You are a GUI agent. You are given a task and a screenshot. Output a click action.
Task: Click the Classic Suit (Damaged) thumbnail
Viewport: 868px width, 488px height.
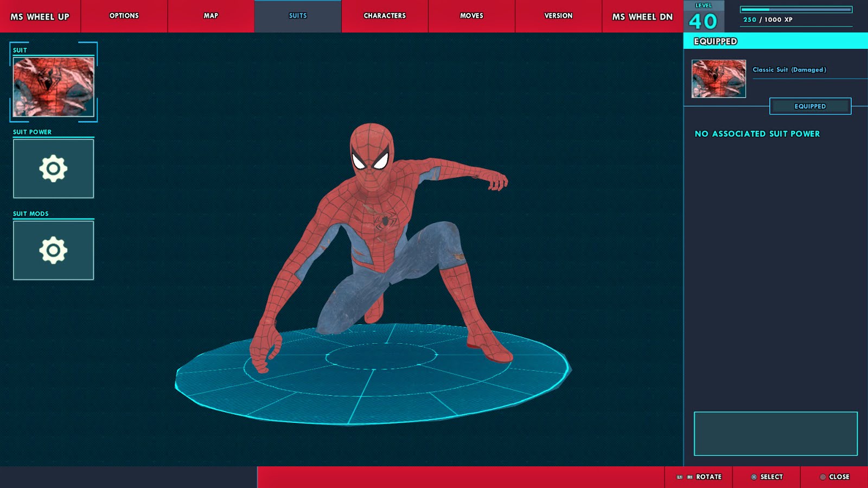719,79
